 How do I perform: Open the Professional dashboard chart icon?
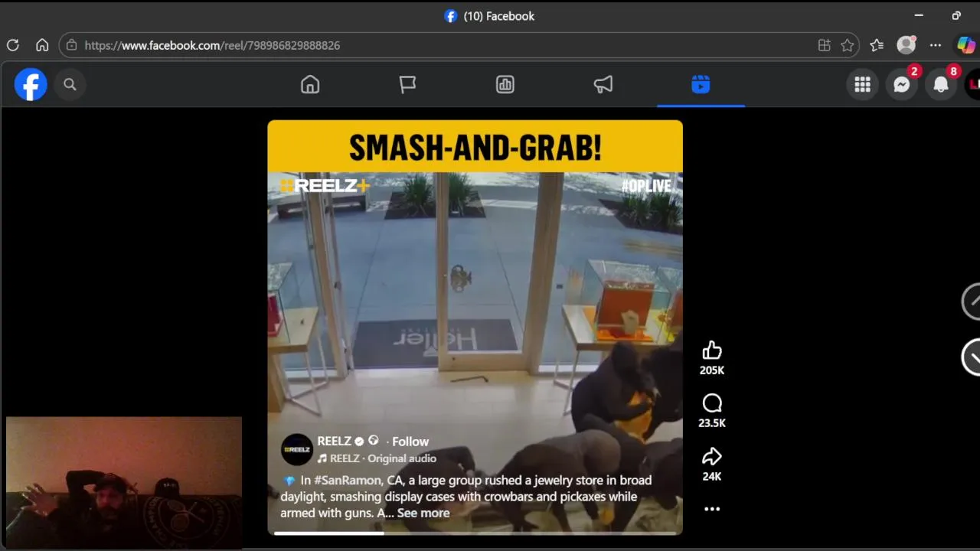coord(505,84)
